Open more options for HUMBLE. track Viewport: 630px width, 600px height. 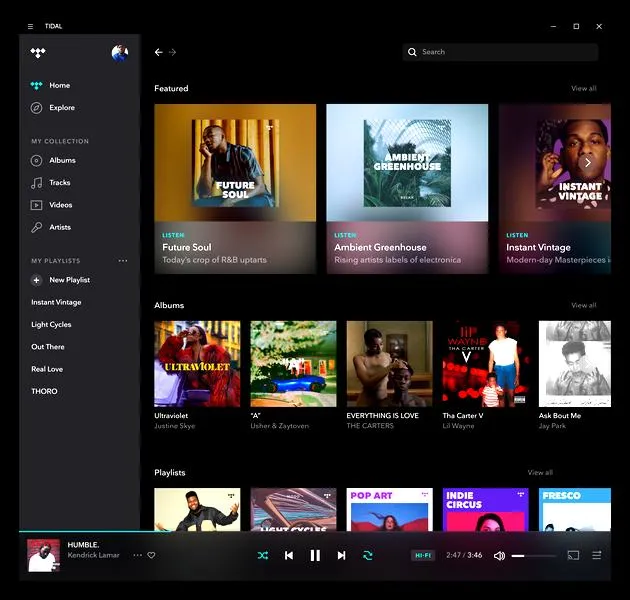pos(137,555)
